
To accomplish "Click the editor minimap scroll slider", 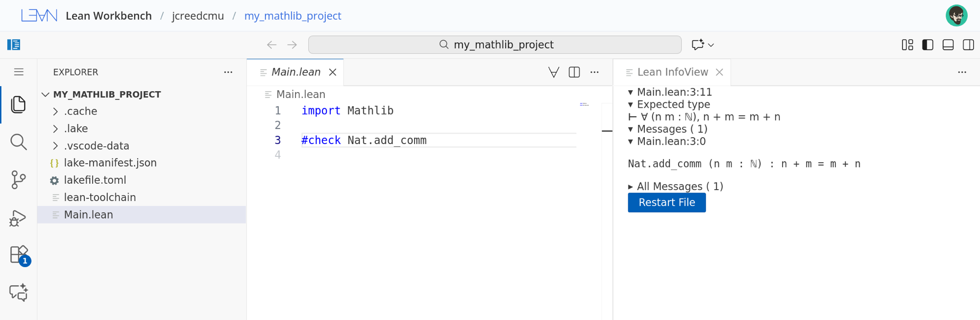I will (584, 104).
